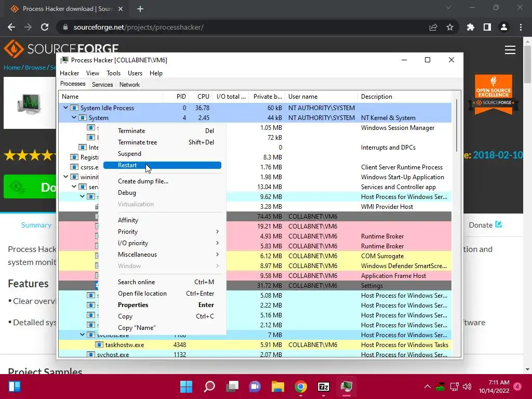Click the Home breadcrumb link

(12, 68)
